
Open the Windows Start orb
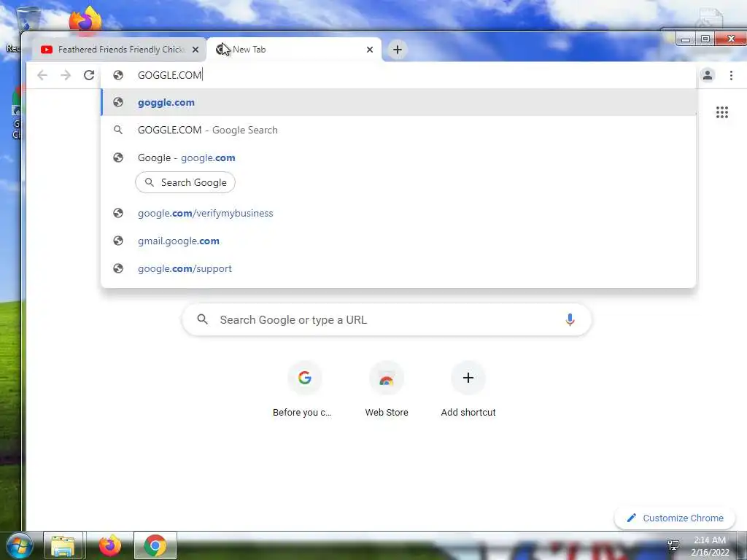pyautogui.click(x=20, y=546)
